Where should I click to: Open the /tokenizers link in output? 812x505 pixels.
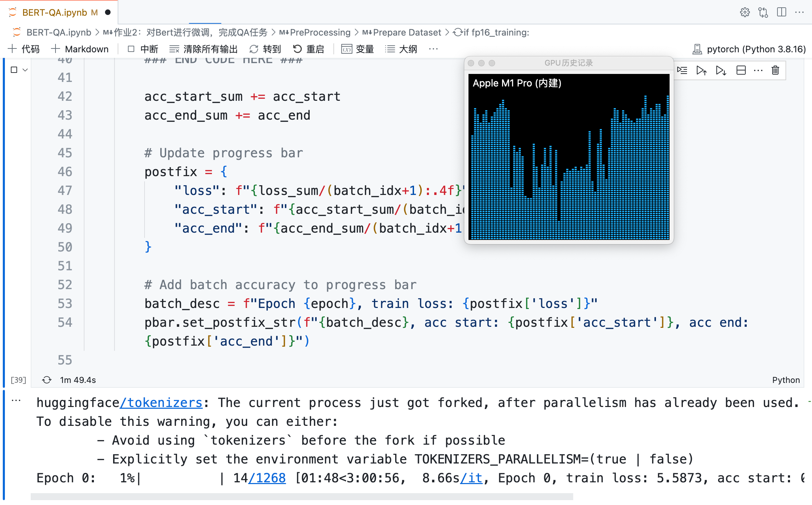pos(161,403)
